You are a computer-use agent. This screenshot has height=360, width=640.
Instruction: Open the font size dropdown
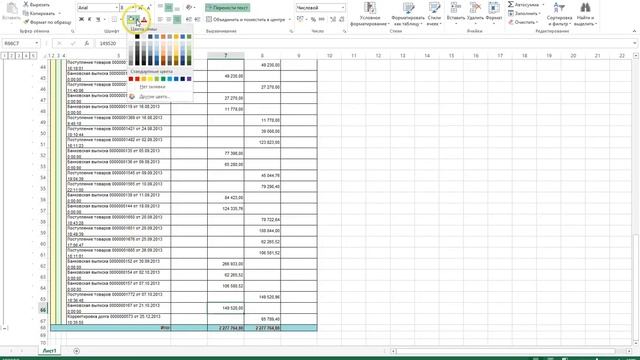point(133,8)
